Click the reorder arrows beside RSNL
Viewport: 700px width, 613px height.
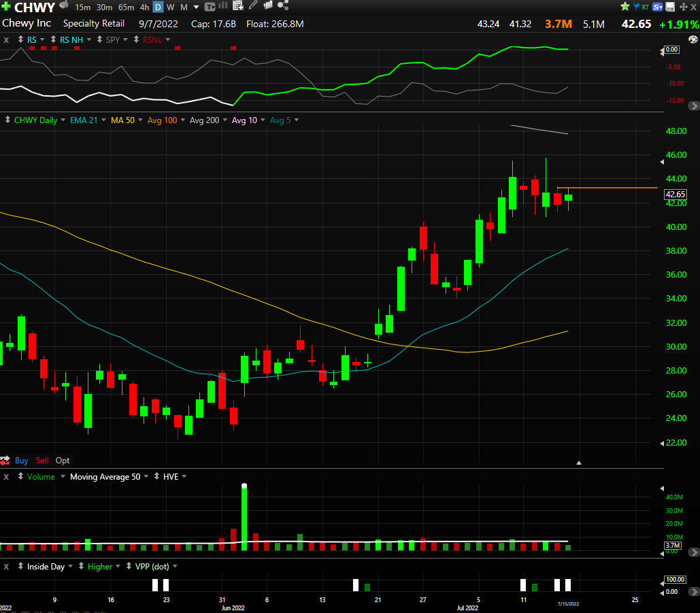tap(136, 39)
